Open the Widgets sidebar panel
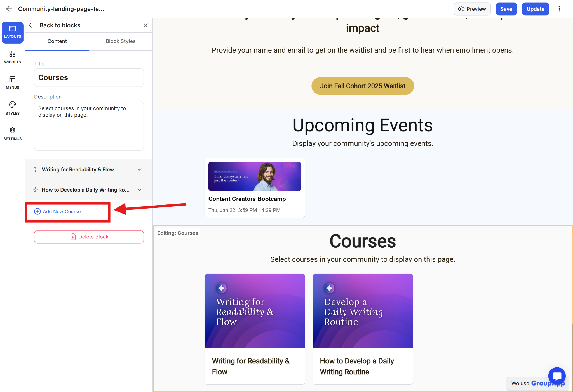Screen dimensions: 573x392 (13, 57)
